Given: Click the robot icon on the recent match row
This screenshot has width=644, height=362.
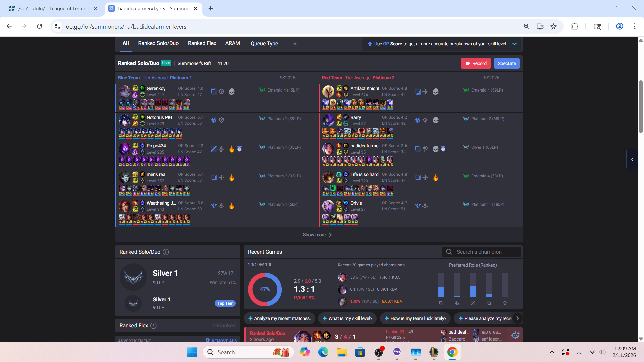Looking at the screenshot, I should 515,335.
